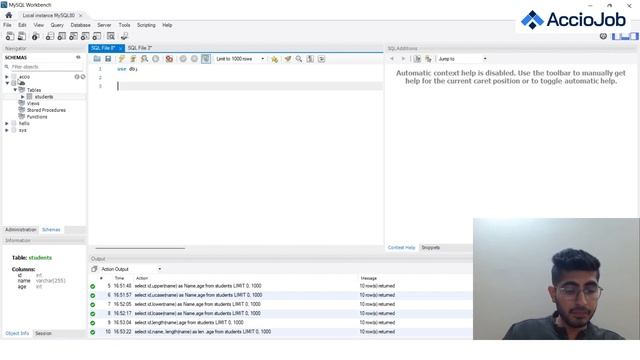Create a new SQL tab icon
Screen dimensions: 640x360
pos(10,36)
